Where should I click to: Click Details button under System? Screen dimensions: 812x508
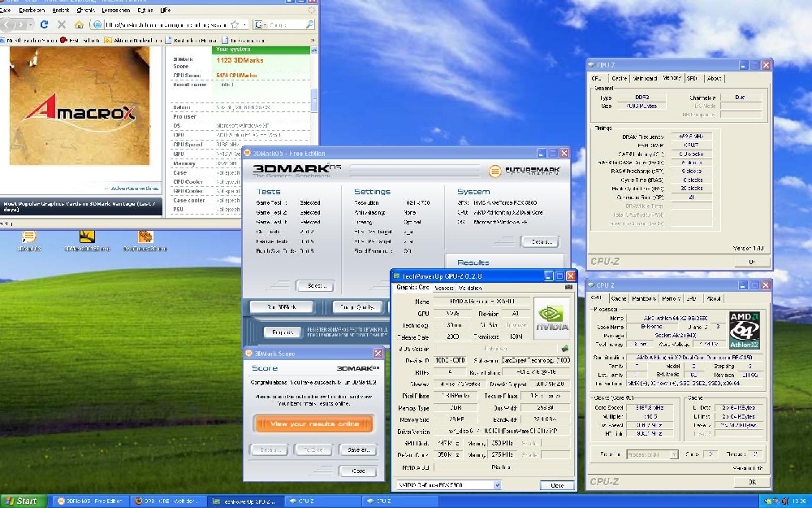pos(540,241)
